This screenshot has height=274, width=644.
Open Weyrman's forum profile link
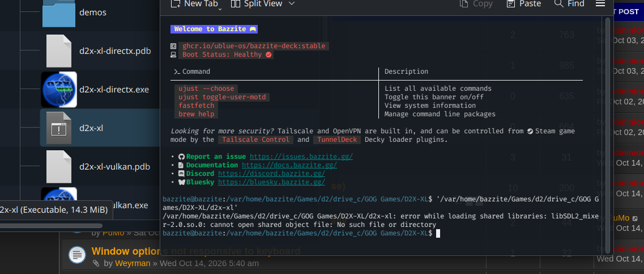pyautogui.click(x=133, y=263)
